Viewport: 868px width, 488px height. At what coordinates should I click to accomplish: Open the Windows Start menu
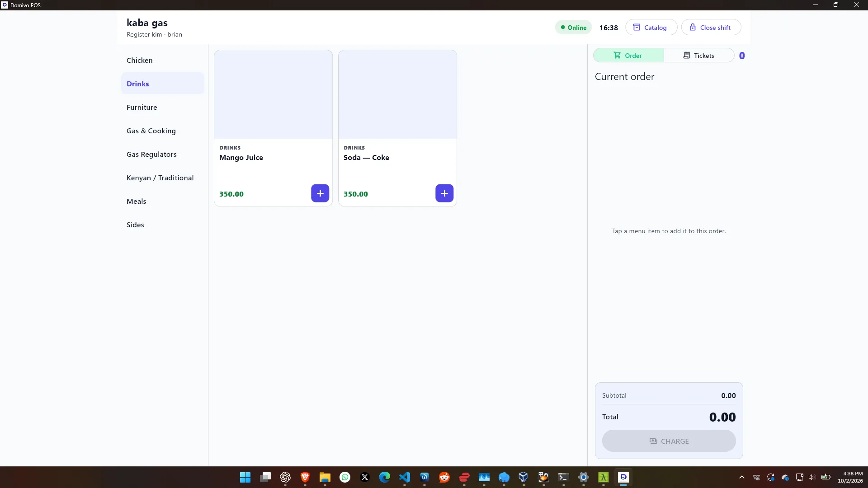(245, 477)
